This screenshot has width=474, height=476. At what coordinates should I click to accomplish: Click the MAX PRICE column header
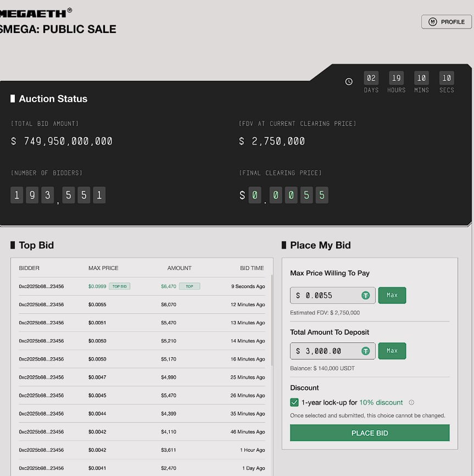[x=103, y=268]
